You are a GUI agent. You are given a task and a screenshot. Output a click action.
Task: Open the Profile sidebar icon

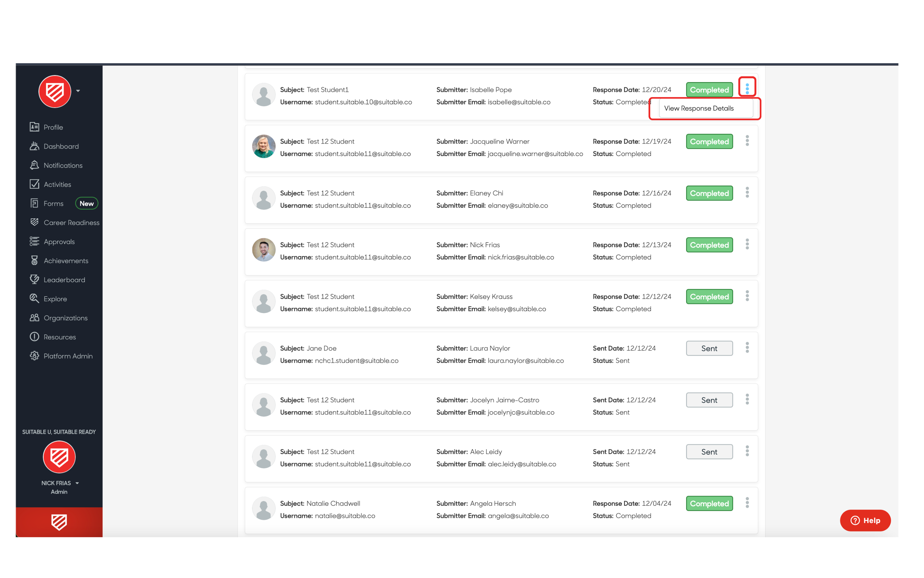coord(34,127)
